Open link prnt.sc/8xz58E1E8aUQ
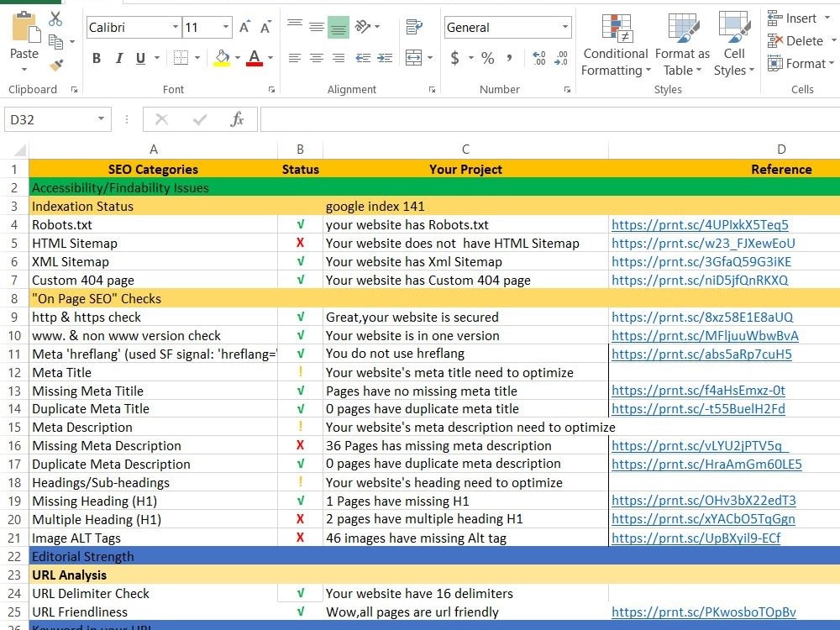 point(702,318)
